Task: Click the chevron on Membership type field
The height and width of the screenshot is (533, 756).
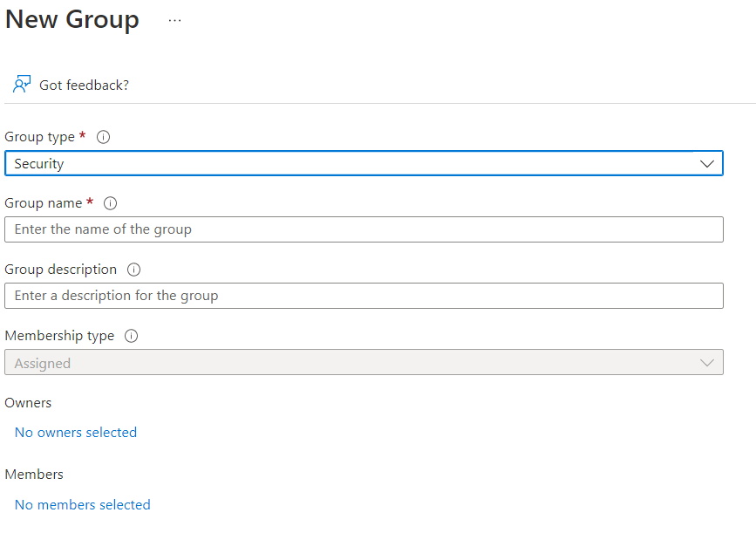Action: point(707,363)
